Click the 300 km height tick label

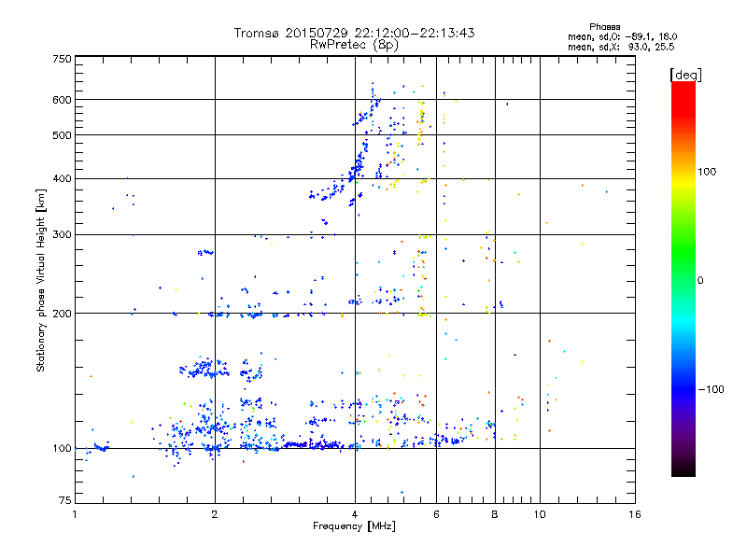click(x=62, y=235)
